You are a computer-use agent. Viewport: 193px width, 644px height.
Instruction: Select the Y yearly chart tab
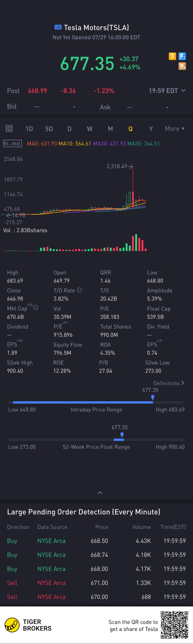point(151,129)
